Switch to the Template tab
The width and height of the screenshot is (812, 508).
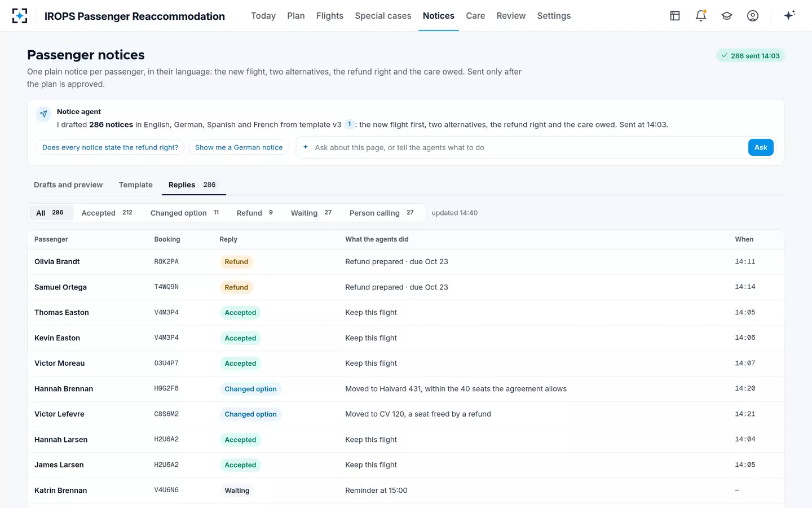tap(136, 185)
